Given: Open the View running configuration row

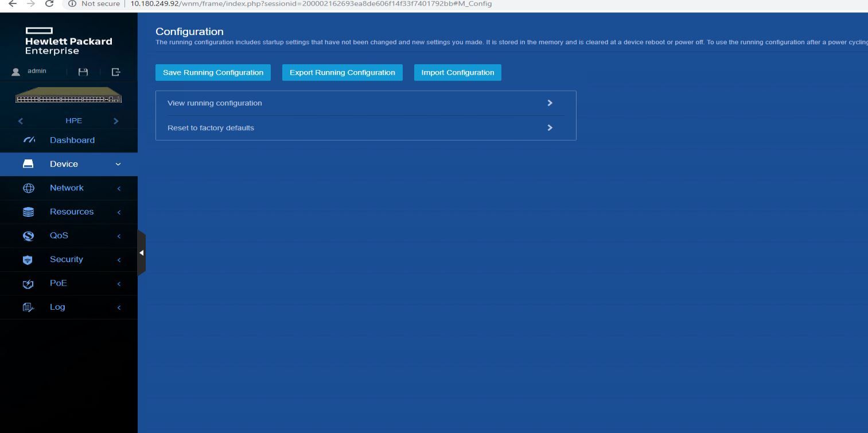Looking at the screenshot, I should [365, 103].
